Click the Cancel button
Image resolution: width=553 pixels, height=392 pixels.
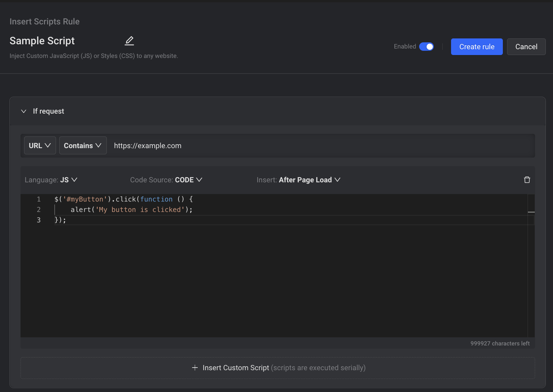pyautogui.click(x=526, y=47)
